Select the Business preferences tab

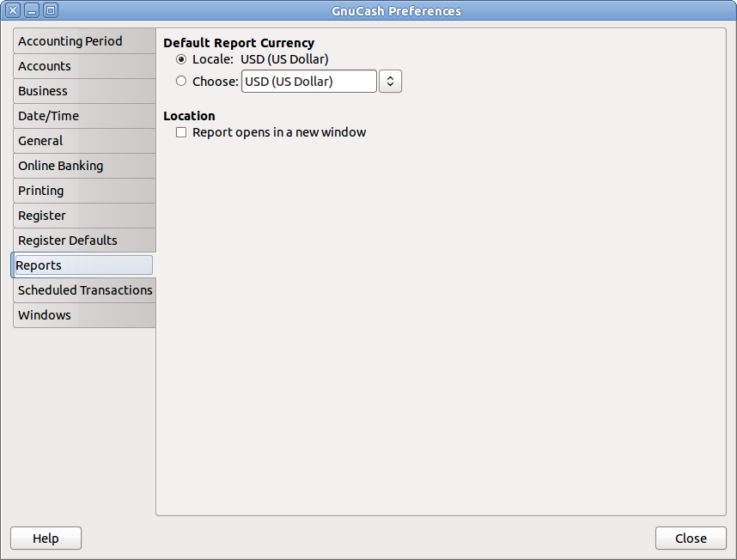click(x=84, y=91)
